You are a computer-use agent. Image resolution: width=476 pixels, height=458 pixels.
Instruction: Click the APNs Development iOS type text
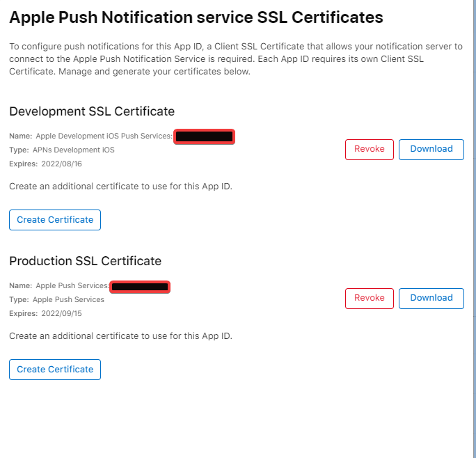coord(73,150)
